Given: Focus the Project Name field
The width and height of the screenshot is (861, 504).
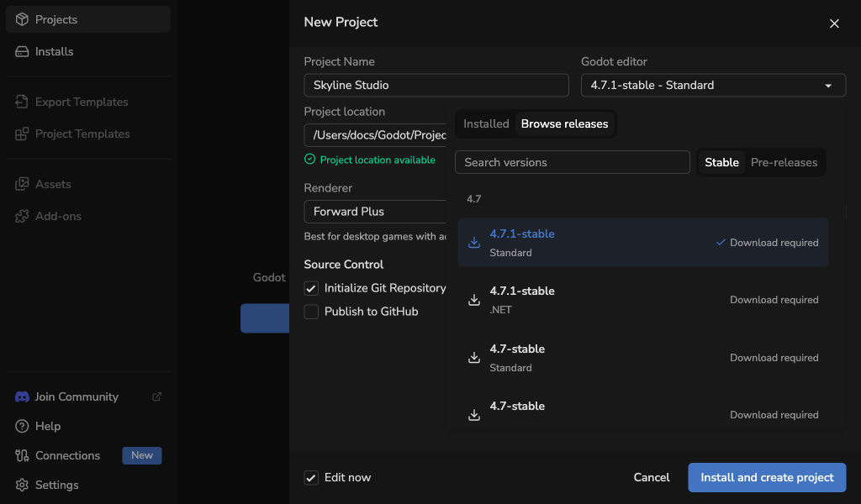Looking at the screenshot, I should point(436,85).
